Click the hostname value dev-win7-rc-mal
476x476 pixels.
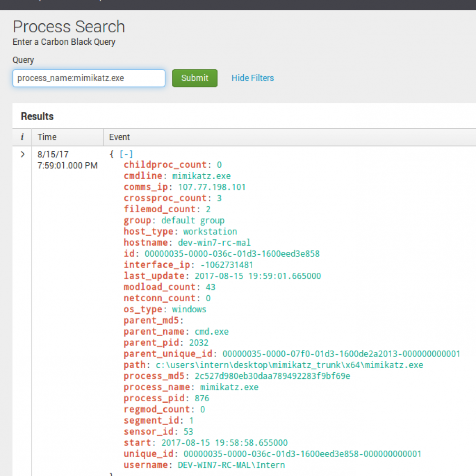click(x=217, y=243)
